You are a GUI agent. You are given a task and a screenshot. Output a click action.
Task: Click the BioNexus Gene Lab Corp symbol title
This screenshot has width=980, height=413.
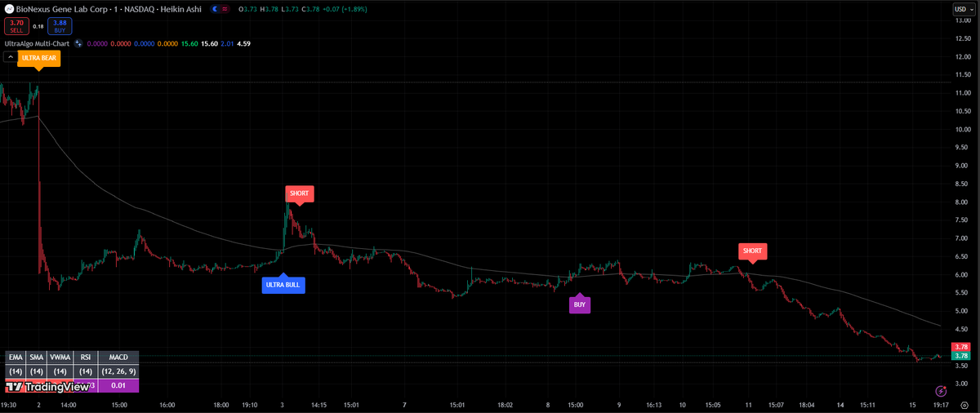click(62, 9)
